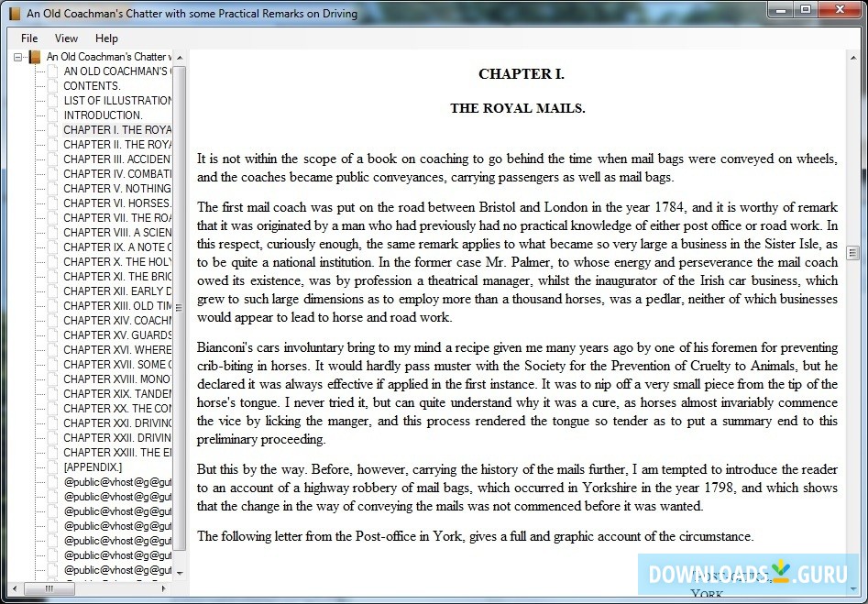Click reading pane scroll up arrow

coord(852,58)
